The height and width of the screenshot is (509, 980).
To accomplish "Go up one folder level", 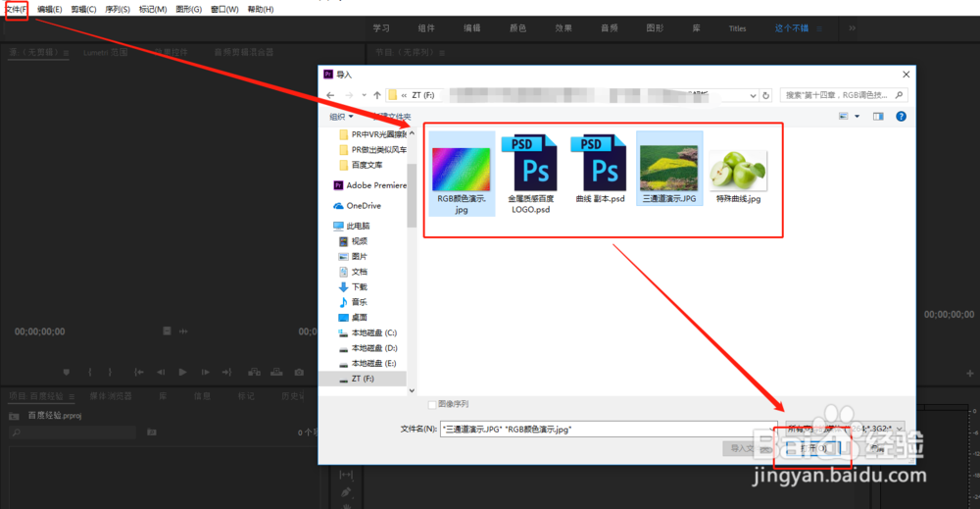I will click(x=377, y=95).
